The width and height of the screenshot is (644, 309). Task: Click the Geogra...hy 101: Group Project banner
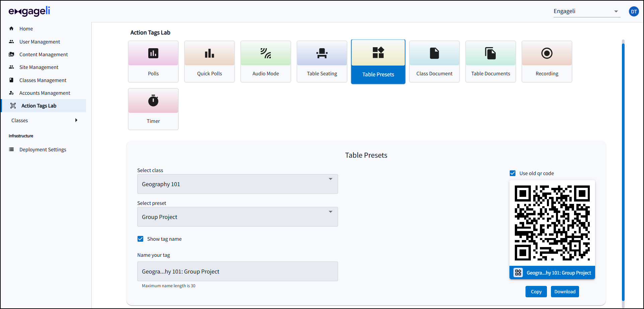[552, 273]
